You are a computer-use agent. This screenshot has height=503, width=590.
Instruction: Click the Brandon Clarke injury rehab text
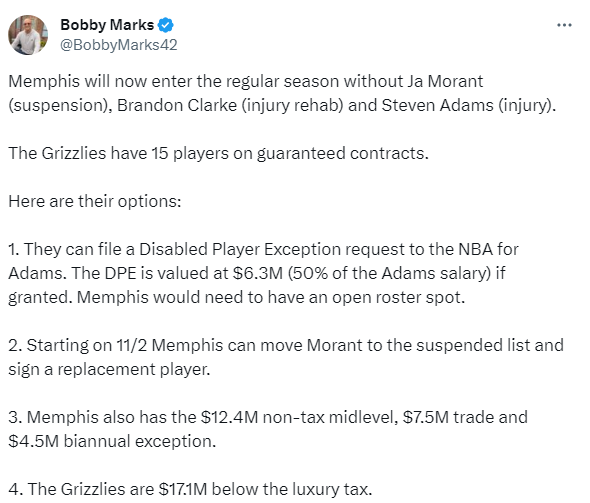click(230, 105)
